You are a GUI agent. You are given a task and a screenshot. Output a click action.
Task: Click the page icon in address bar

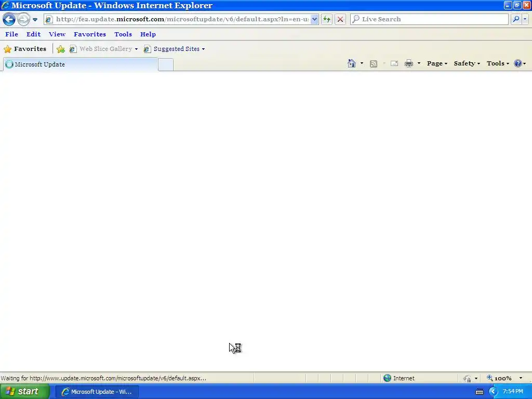49,19
